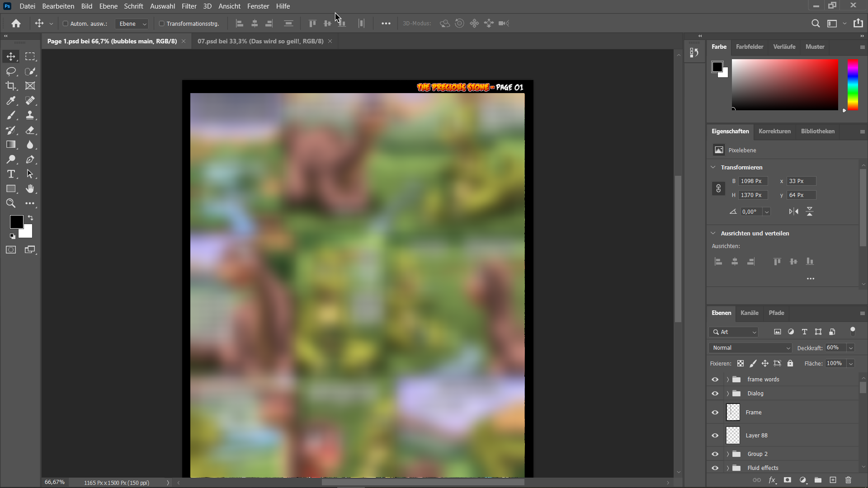Viewport: 868px width, 488px height.
Task: Open the Filter menu
Action: click(x=189, y=6)
